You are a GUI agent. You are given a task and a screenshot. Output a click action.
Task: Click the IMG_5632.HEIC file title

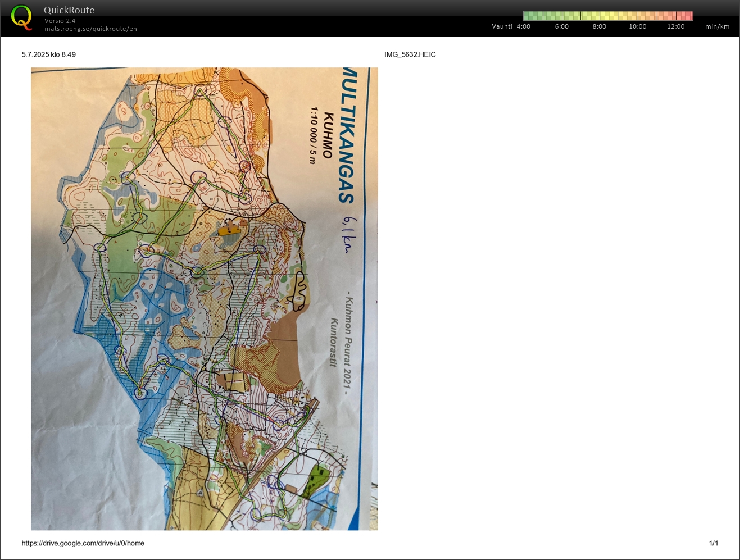410,54
